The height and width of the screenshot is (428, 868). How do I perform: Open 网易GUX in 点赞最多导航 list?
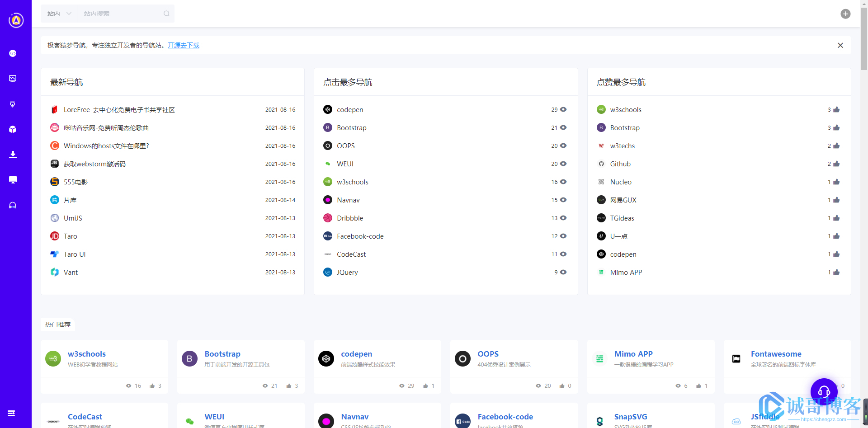pyautogui.click(x=623, y=200)
